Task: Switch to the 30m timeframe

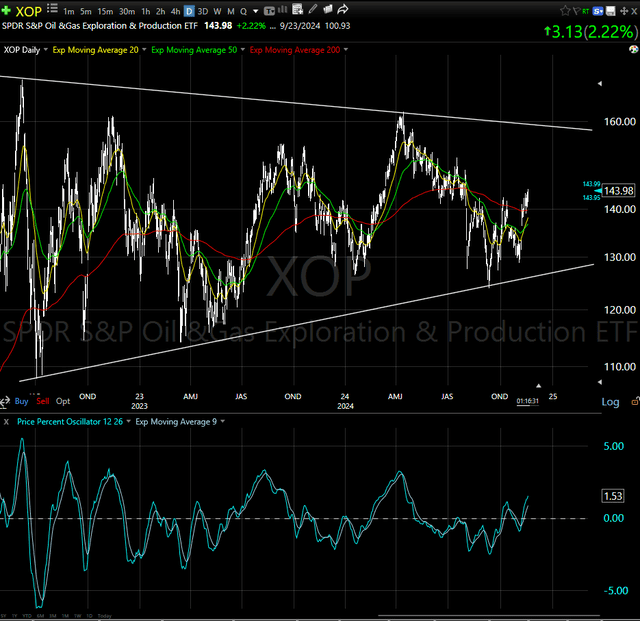Action: [x=127, y=11]
